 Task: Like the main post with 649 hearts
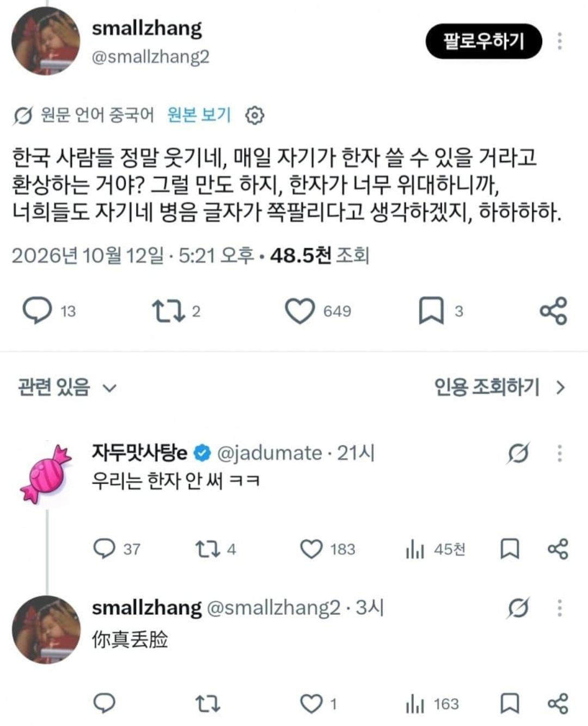(x=300, y=311)
